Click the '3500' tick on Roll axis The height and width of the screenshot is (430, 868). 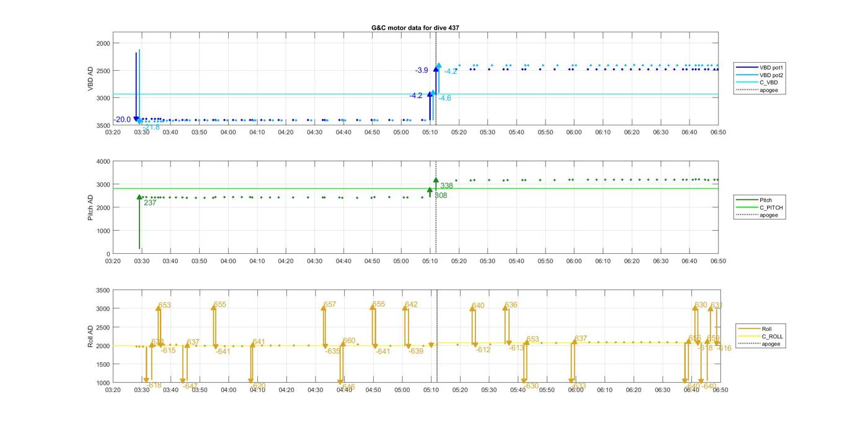coord(103,290)
